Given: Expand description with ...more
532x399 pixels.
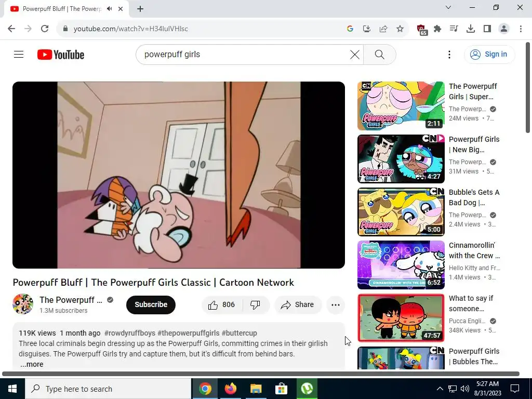Looking at the screenshot, I should pyautogui.click(x=32, y=364).
